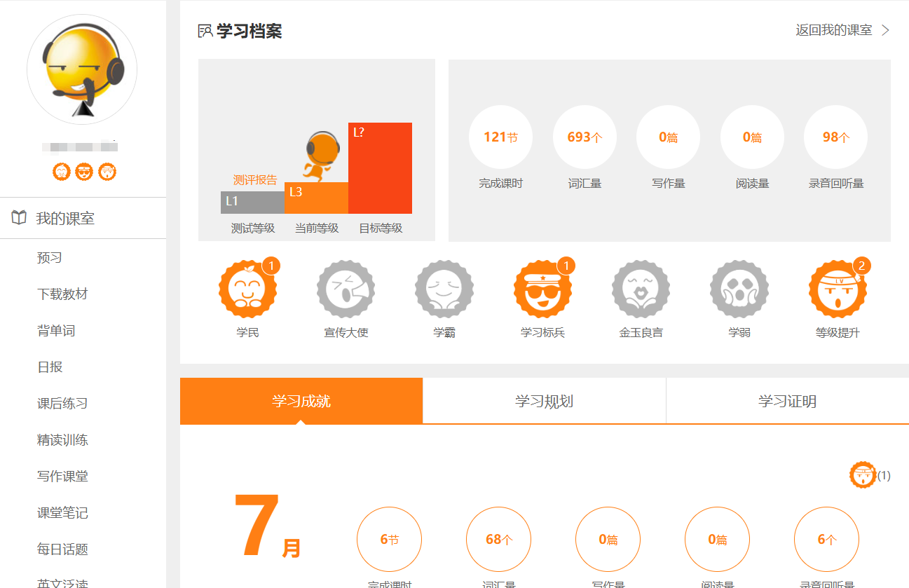Open the 测评报告 link

click(x=255, y=180)
